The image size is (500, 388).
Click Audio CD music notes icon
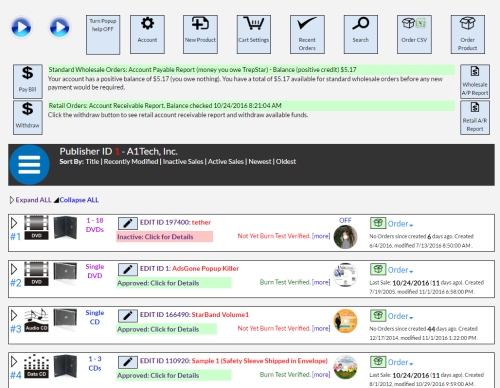tap(36, 320)
